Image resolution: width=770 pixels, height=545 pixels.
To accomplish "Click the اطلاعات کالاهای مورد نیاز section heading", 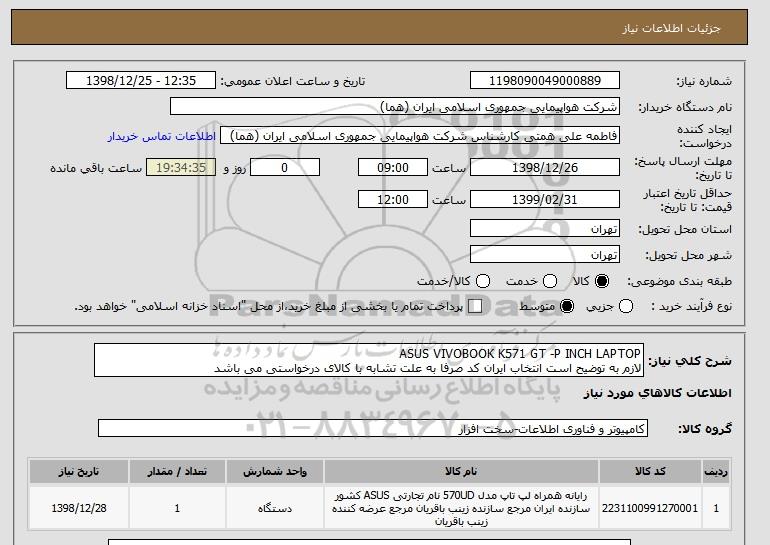I will coord(658,393).
